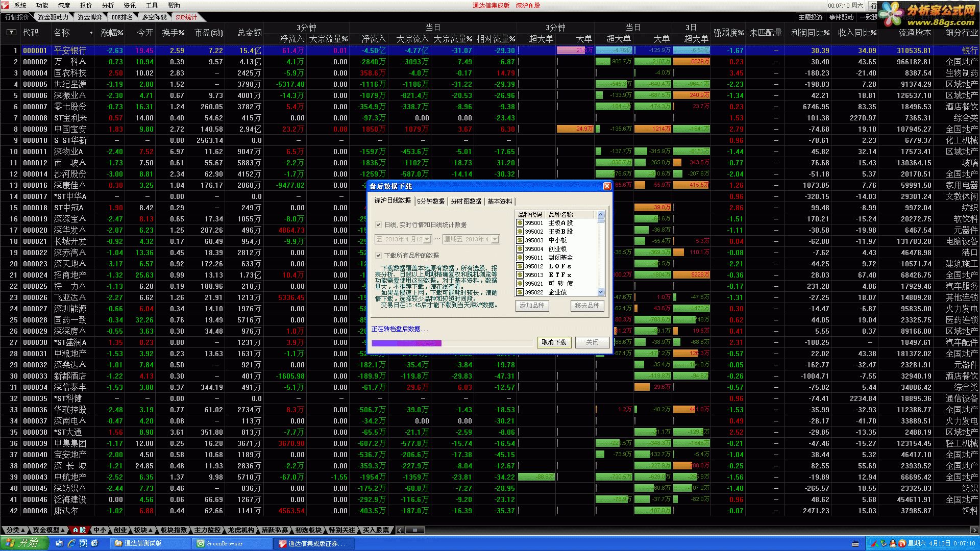The image size is (980, 551).
Task: Click the 品种代码 list column header
Action: click(x=530, y=215)
